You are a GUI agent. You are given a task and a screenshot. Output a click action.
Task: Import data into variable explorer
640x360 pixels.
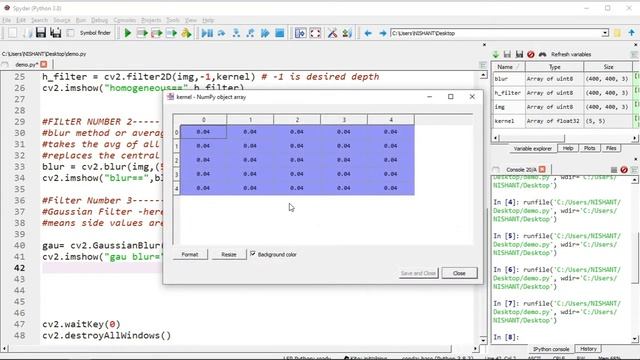(x=496, y=54)
